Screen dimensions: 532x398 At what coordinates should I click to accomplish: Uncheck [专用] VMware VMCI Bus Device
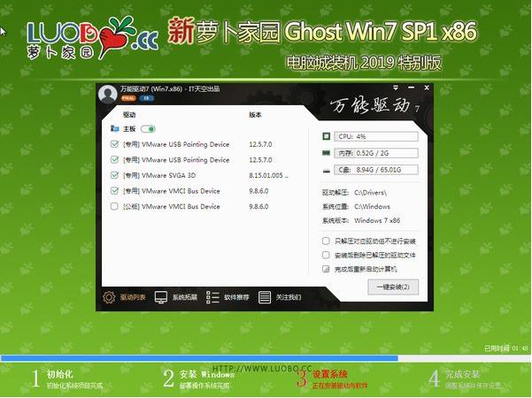[x=114, y=191]
